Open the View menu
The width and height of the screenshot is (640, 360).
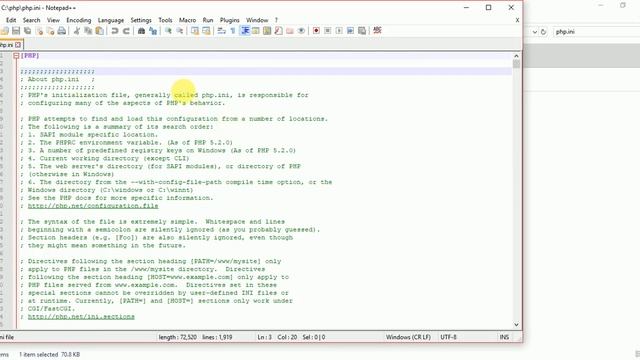tap(53, 20)
